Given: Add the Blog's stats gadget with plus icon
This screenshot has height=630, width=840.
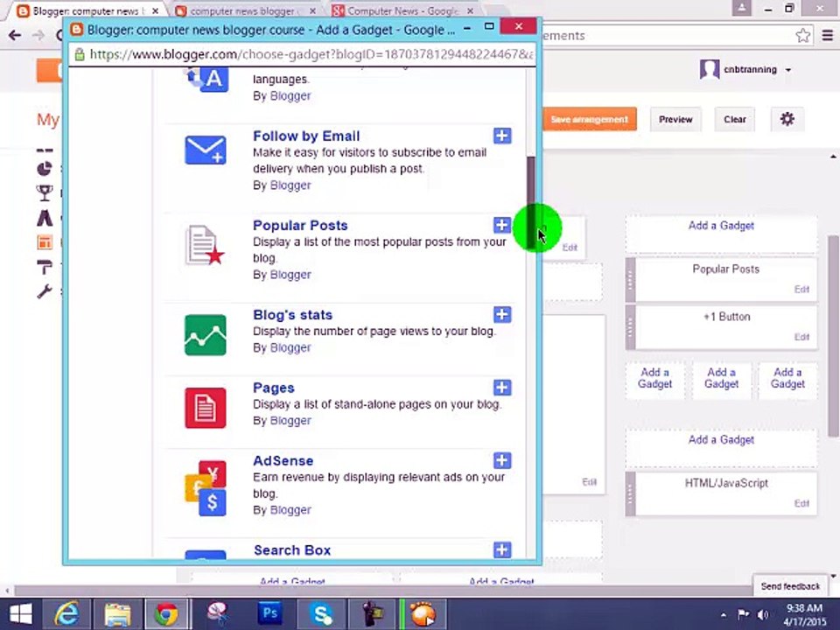Looking at the screenshot, I should [502, 314].
